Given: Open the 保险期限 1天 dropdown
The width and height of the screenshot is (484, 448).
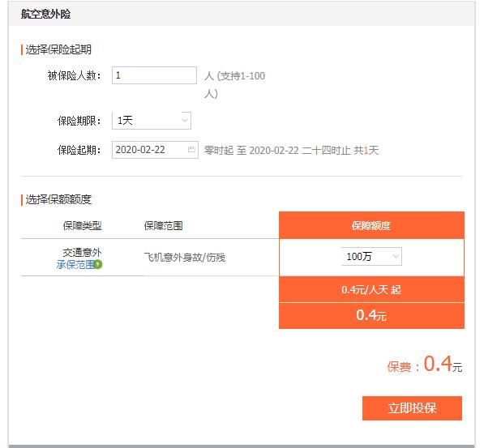Looking at the screenshot, I should click(x=152, y=121).
